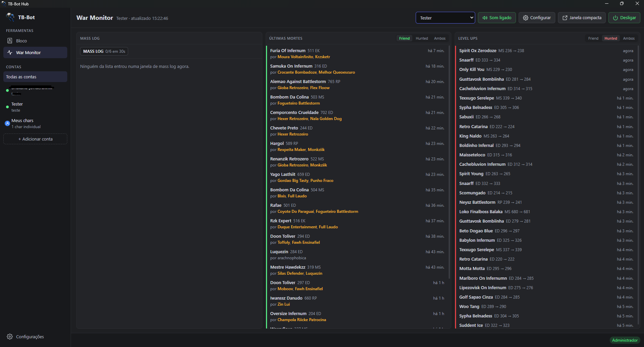The width and height of the screenshot is (644, 347).
Task: Click the Furia Of Infernum death entry
Action: 357,54
